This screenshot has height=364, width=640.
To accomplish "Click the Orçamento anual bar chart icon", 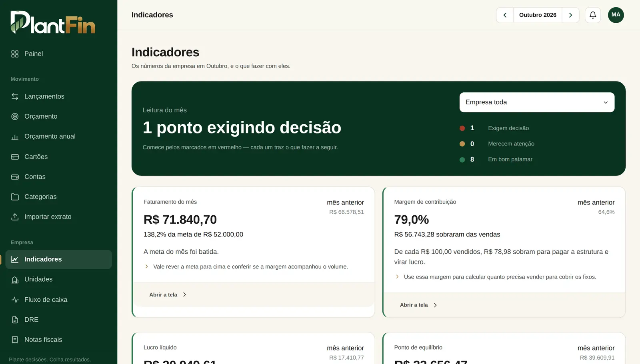I will click(x=15, y=137).
